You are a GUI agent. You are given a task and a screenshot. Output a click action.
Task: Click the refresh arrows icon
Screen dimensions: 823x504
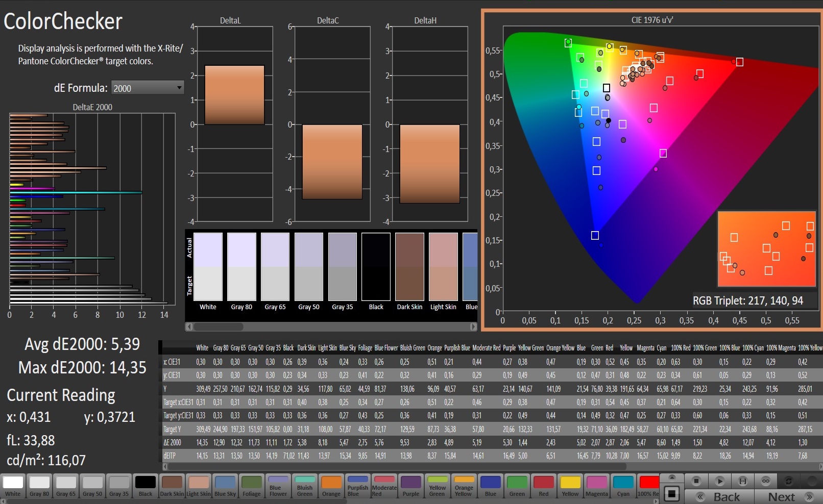[789, 481]
